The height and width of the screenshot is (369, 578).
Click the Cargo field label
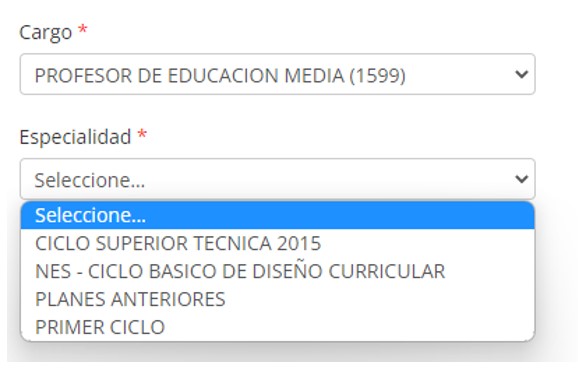(46, 32)
